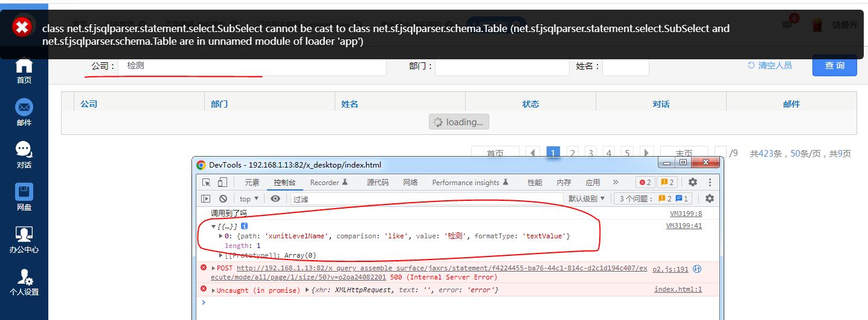
Task: Go to the next page arrow in pagination
Action: [646, 153]
